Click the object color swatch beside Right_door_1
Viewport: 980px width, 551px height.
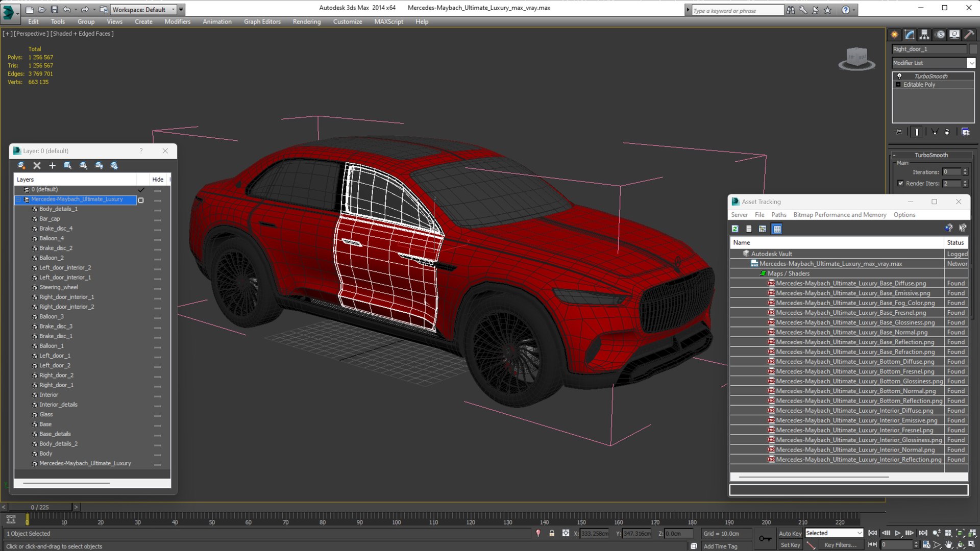pos(973,49)
